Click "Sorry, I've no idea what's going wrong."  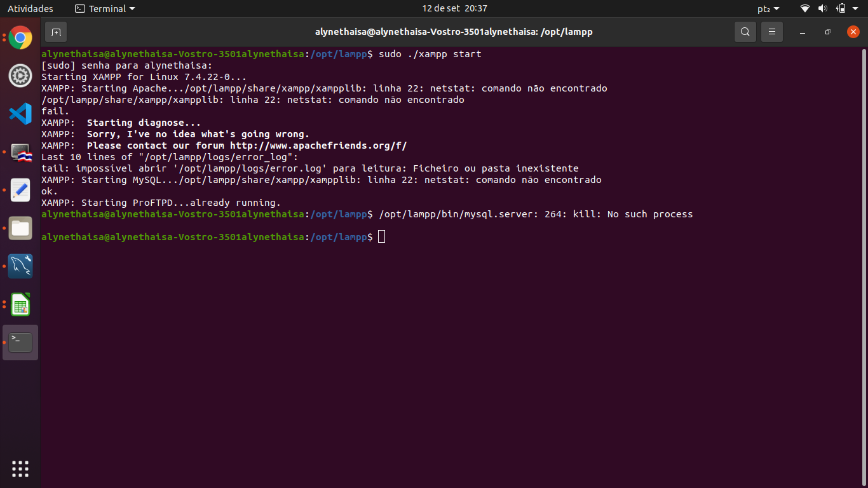[x=198, y=134]
